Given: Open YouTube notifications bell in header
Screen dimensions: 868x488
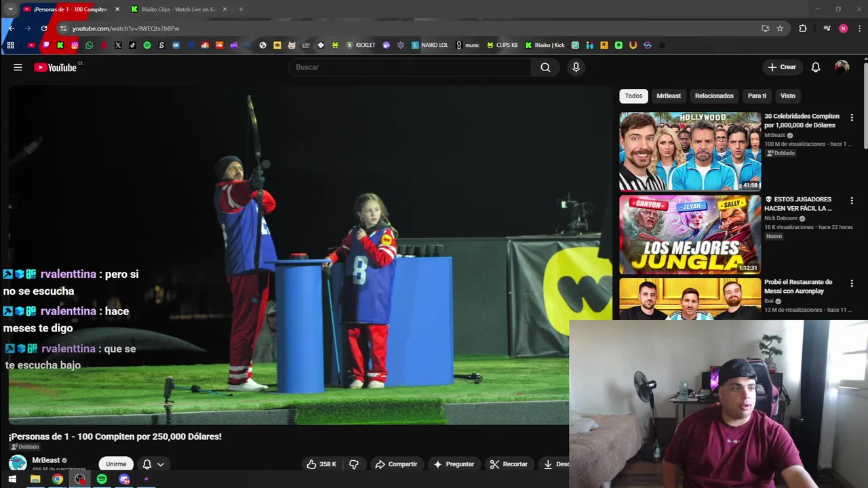Looking at the screenshot, I should coord(816,67).
